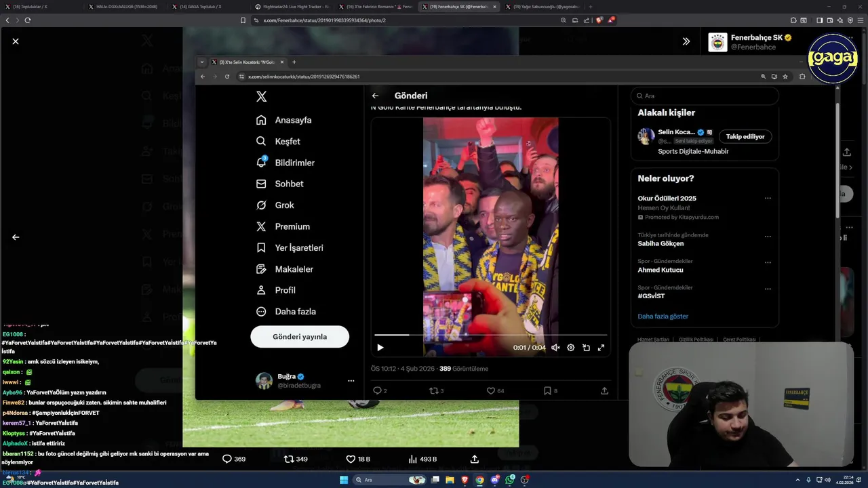Seek on the video progress bar
The width and height of the screenshot is (868, 488).
pyautogui.click(x=491, y=335)
